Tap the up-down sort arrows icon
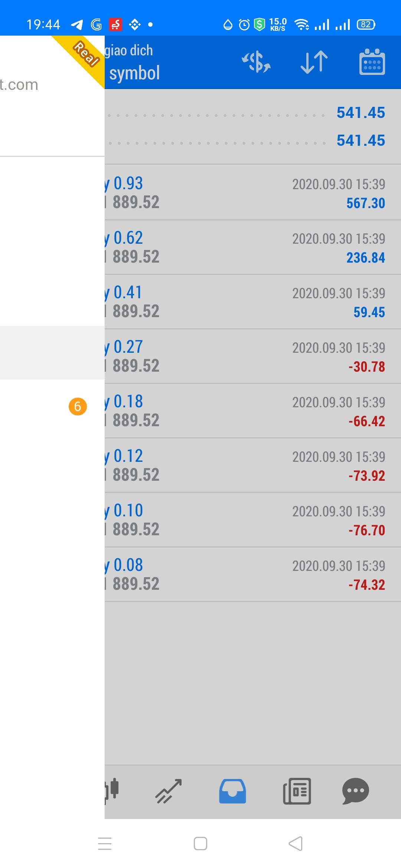Image resolution: width=401 pixels, height=868 pixels. pyautogui.click(x=314, y=62)
